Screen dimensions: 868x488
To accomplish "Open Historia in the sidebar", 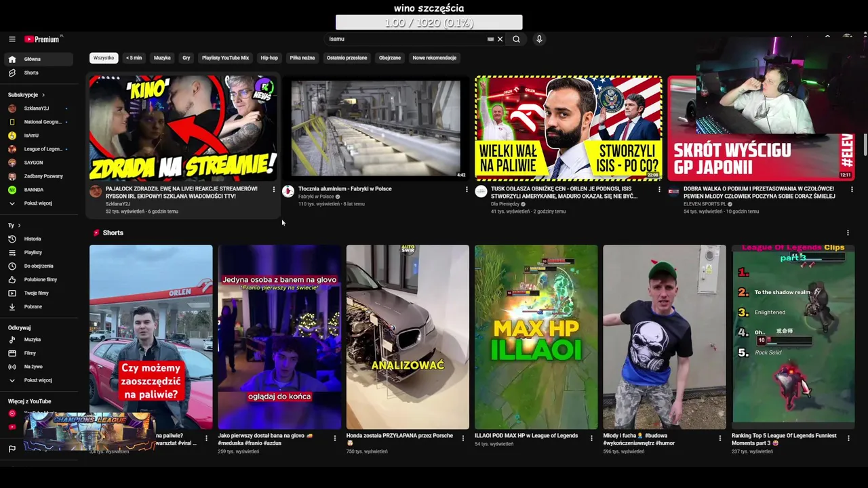I will coord(39,239).
